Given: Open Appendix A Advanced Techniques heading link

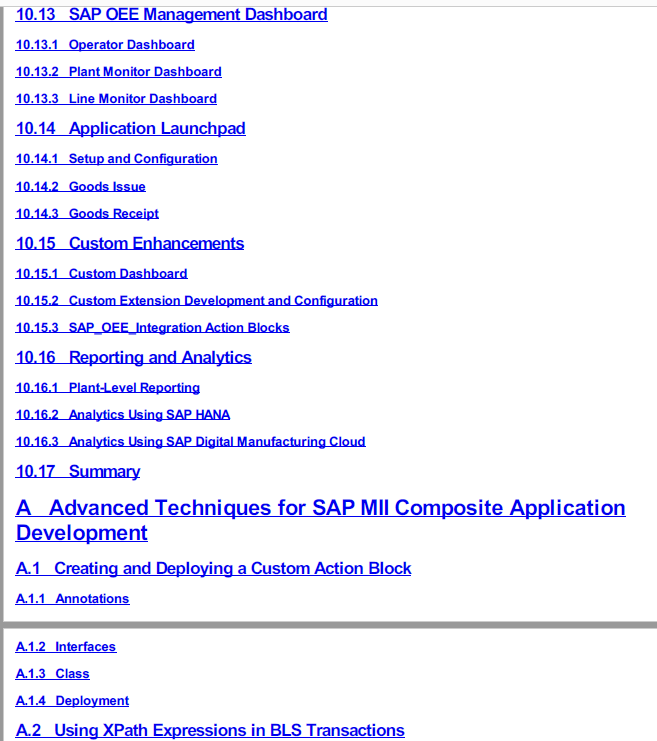Looking at the screenshot, I should 320,520.
